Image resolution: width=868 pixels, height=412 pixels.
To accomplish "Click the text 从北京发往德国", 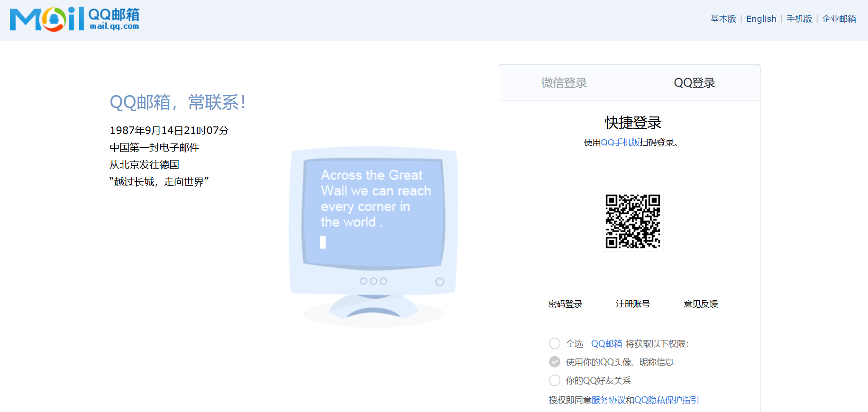I will [144, 165].
